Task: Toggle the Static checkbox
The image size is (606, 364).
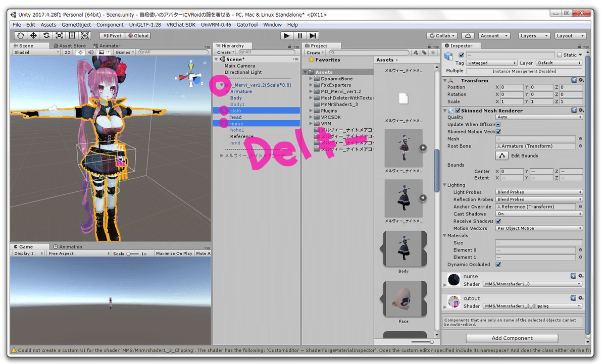Action: click(559, 55)
